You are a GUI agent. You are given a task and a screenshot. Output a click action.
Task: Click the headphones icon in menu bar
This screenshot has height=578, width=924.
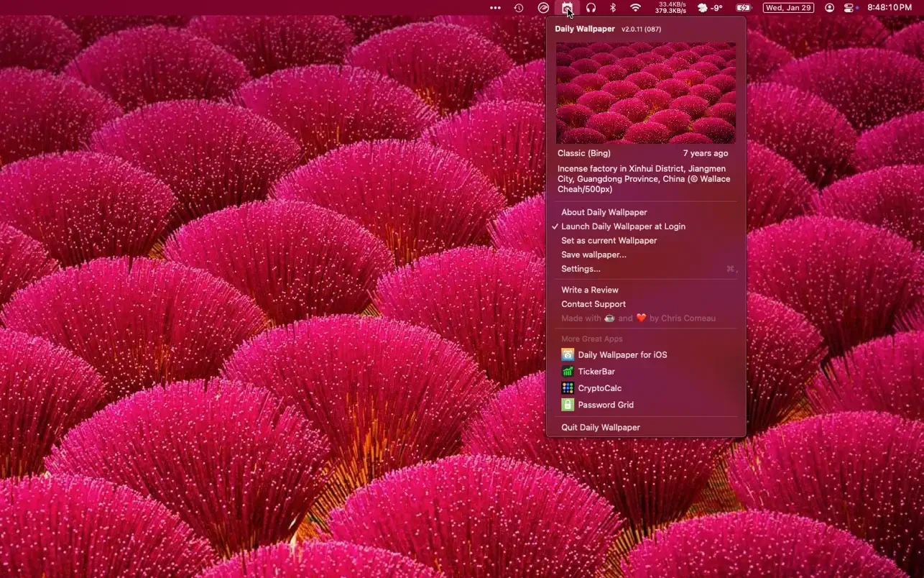[591, 8]
